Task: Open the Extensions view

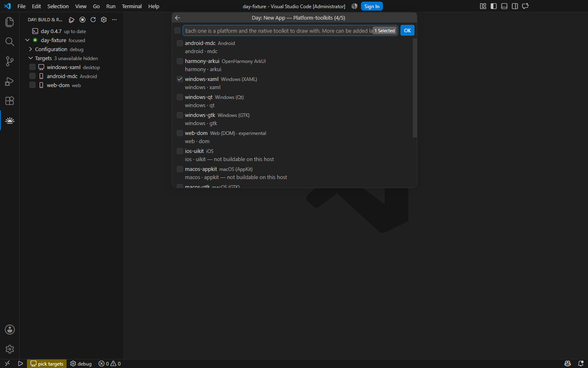Action: point(9,101)
